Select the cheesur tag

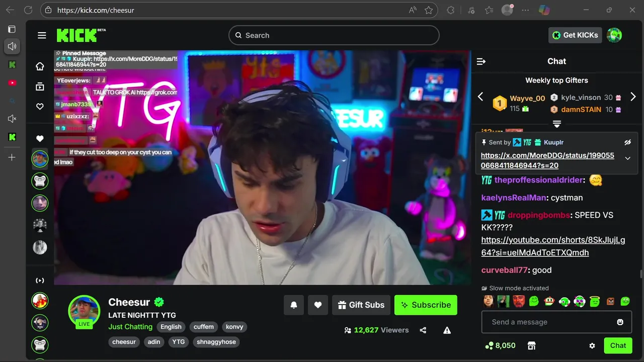point(124,342)
